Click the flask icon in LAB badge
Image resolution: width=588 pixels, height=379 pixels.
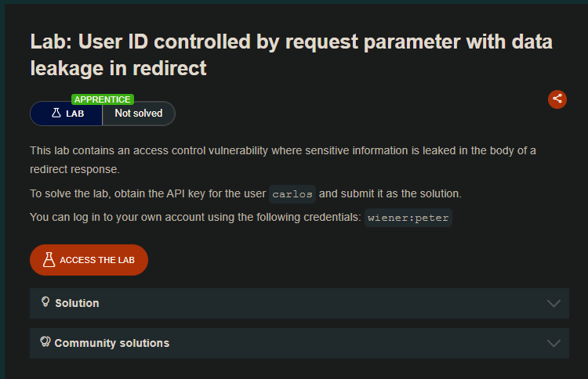pyautogui.click(x=56, y=113)
